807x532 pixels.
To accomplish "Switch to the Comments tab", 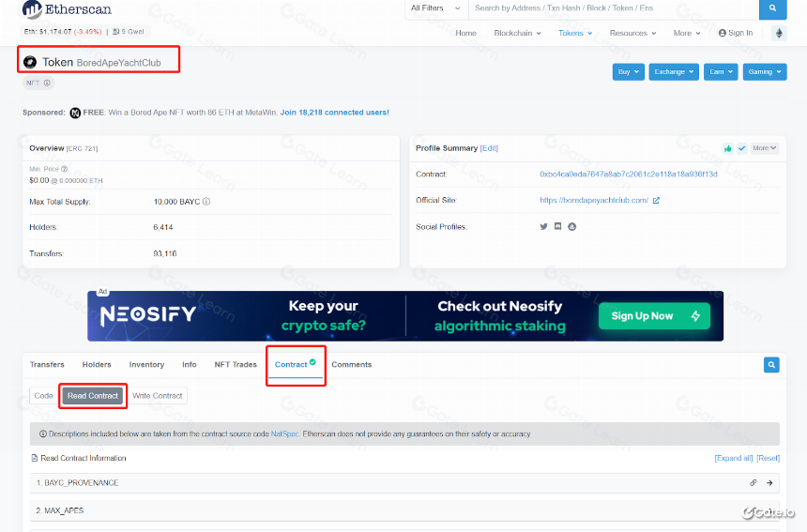I will pyautogui.click(x=352, y=365).
